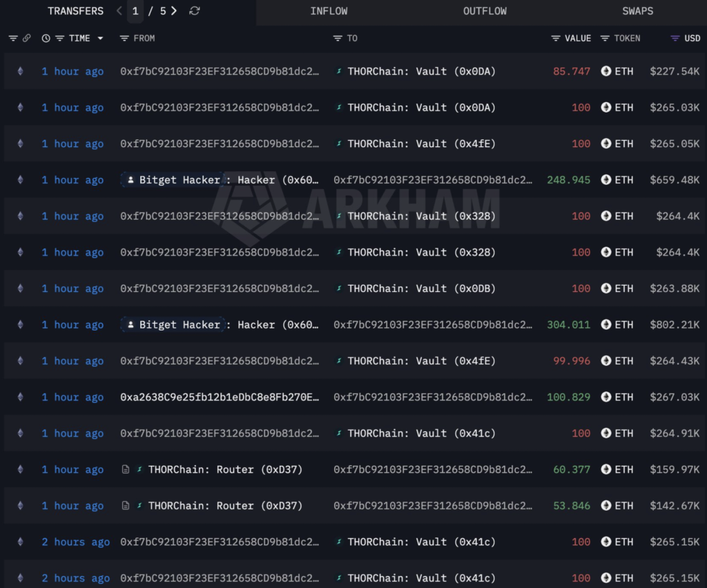
Task: Click the '1 hour ago' timestamp on the 85.747 row
Action: 72,71
